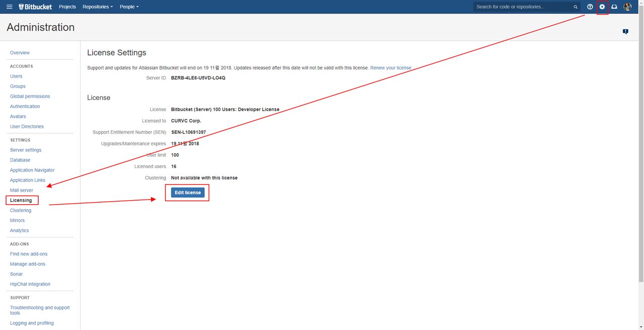
Task: Open Application Links
Action: click(28, 181)
